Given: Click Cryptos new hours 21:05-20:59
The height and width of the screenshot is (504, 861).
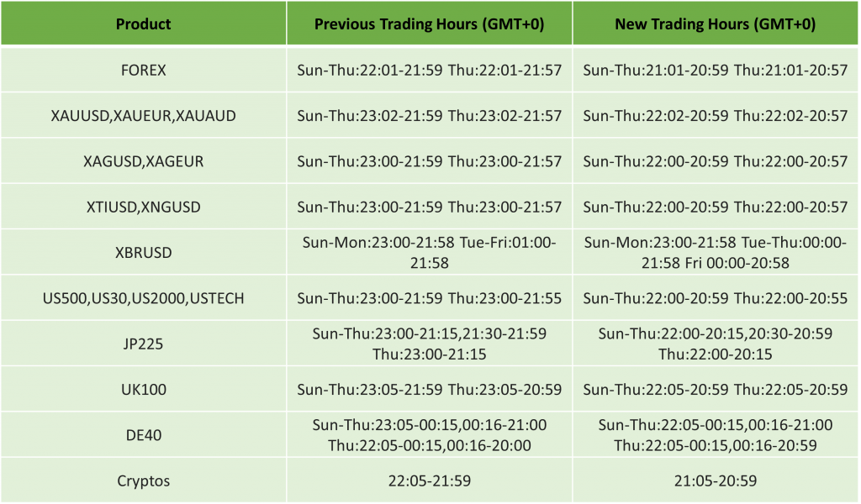Looking at the screenshot, I should point(715,481).
